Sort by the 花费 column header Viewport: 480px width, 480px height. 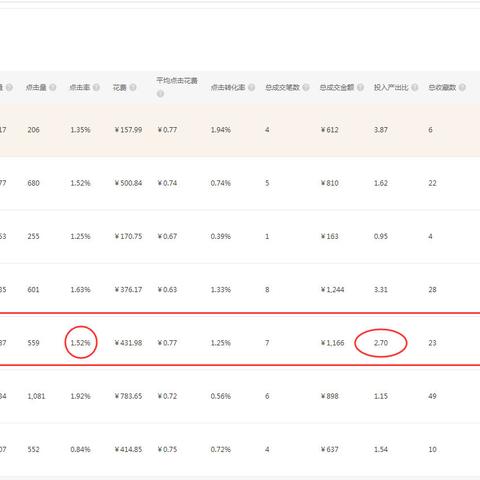[120, 87]
